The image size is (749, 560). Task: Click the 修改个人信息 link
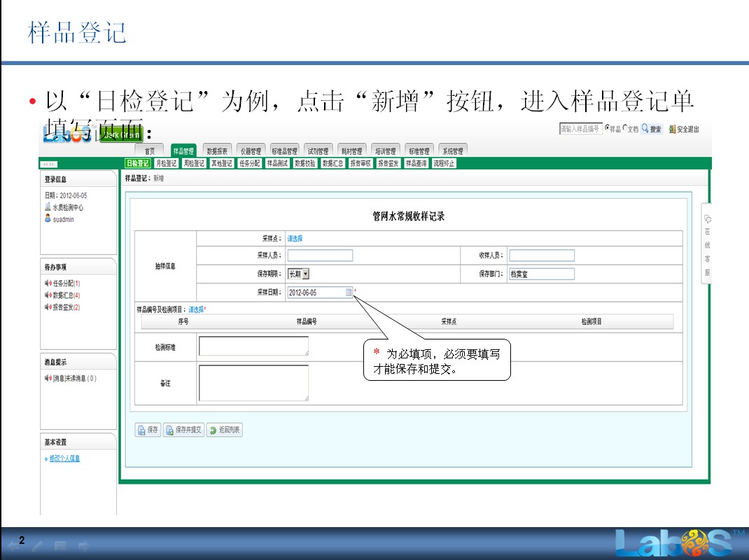coord(64,458)
